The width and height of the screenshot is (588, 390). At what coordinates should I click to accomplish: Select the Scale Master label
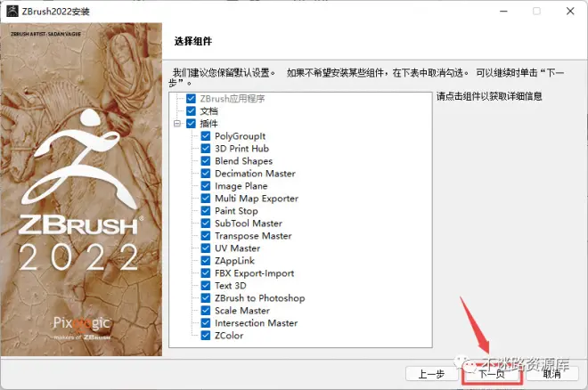(241, 310)
